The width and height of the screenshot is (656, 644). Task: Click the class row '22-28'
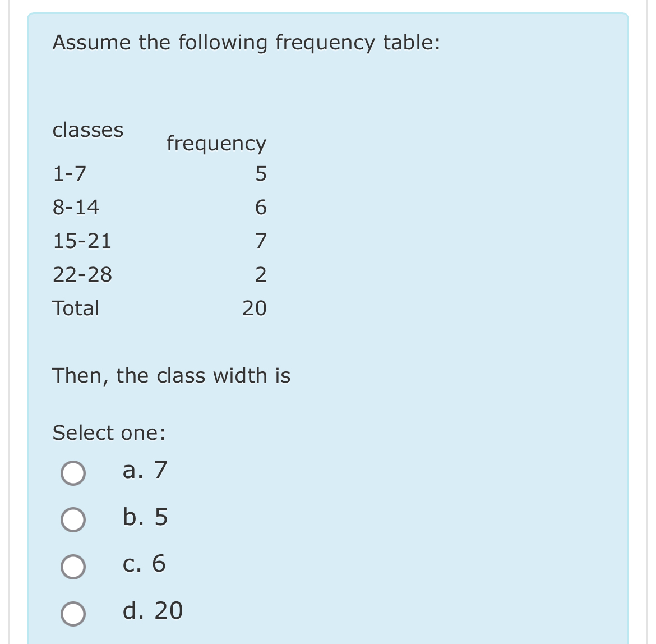click(82, 275)
